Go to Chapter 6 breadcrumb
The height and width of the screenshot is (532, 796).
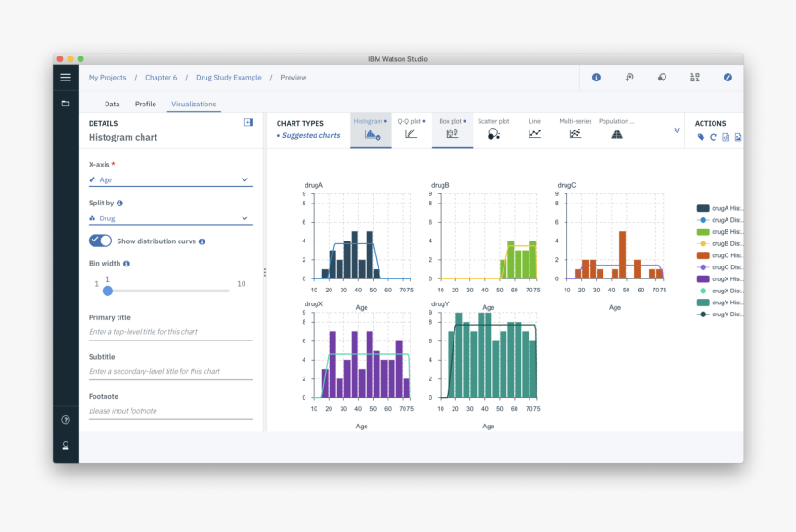(161, 78)
